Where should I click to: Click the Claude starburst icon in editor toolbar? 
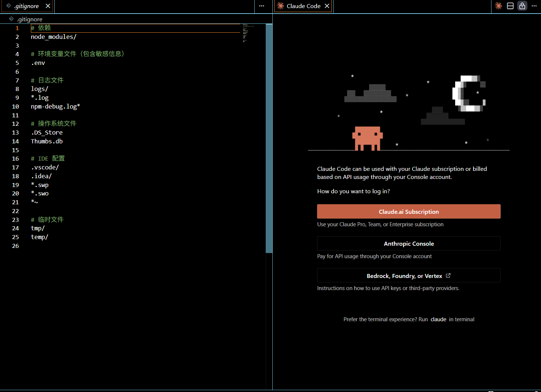click(x=498, y=6)
